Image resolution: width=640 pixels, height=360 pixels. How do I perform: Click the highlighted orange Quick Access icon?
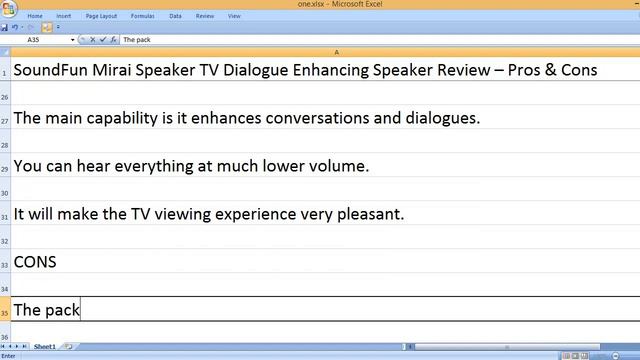pyautogui.click(x=47, y=27)
